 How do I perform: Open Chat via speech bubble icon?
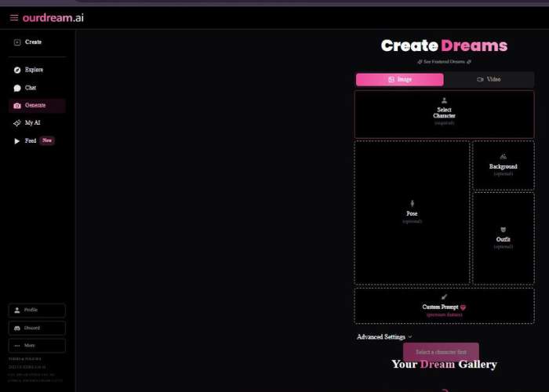17,88
